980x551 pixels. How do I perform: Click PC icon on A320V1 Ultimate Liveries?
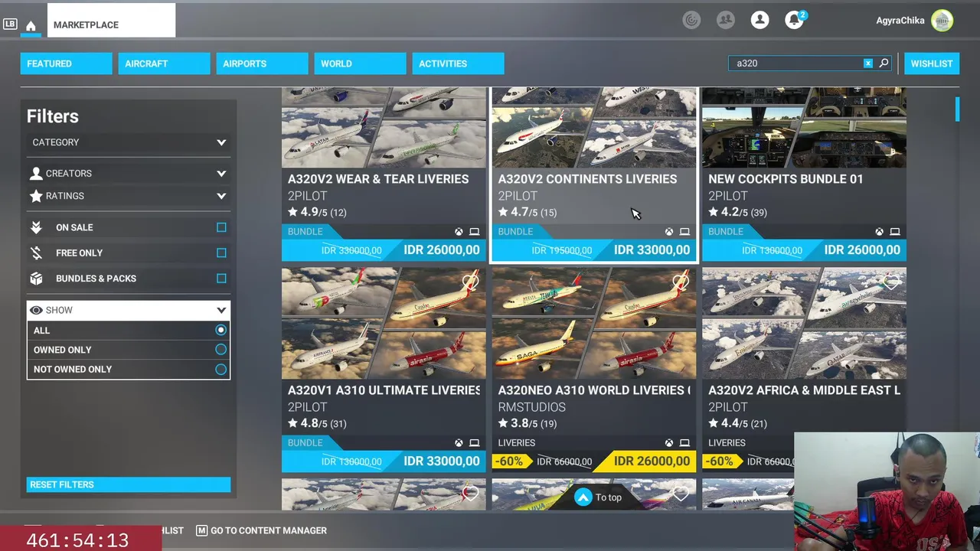point(474,443)
